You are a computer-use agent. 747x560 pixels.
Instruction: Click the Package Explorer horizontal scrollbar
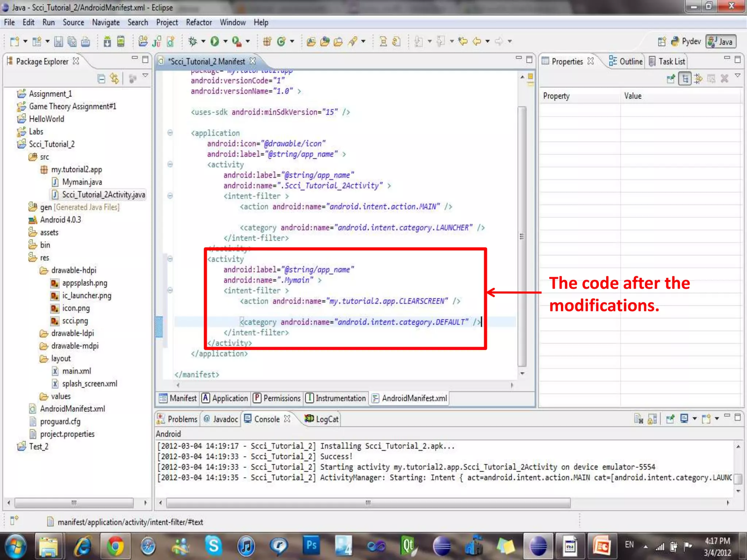click(x=74, y=503)
